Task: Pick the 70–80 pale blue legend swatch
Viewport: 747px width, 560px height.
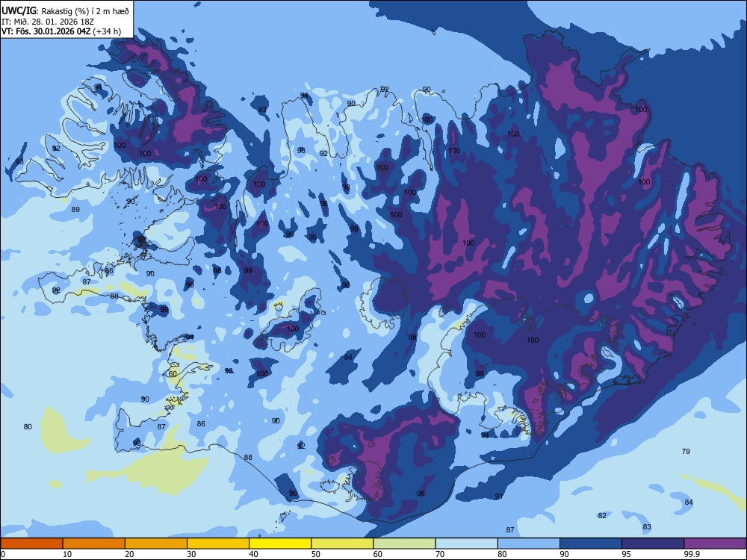Action: click(466, 544)
